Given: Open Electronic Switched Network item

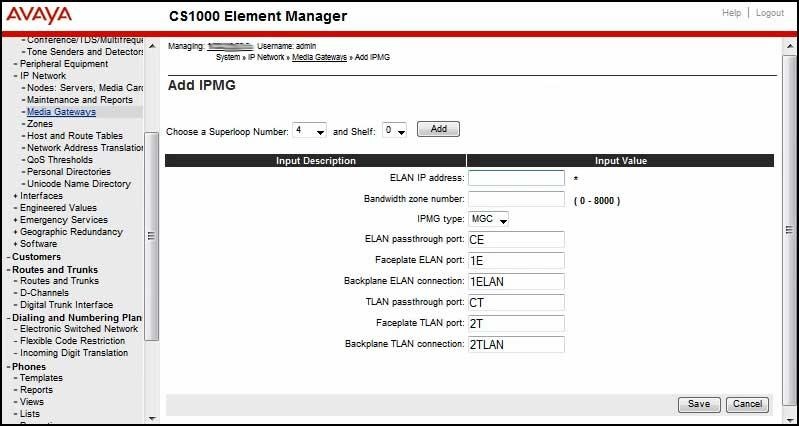Looking at the screenshot, I should point(79,329).
